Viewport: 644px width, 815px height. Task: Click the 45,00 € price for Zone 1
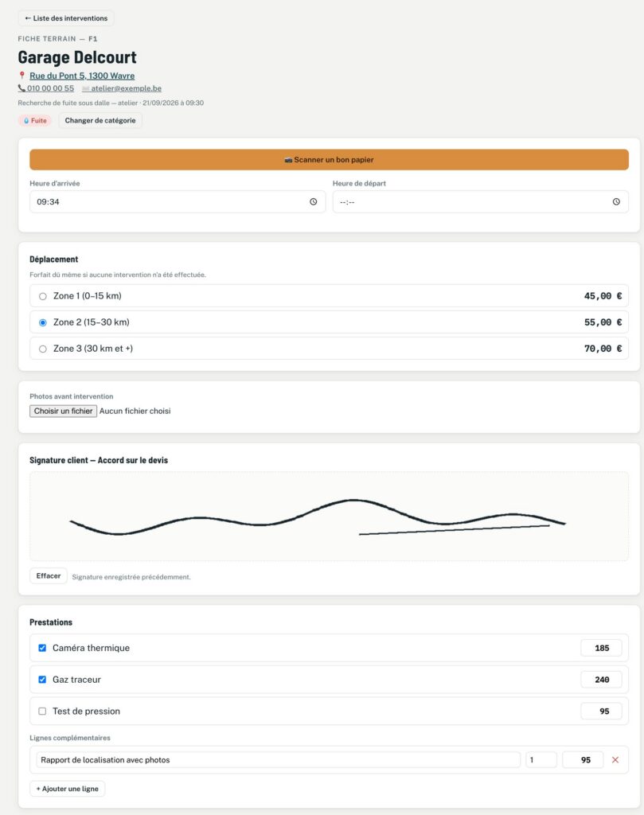603,296
